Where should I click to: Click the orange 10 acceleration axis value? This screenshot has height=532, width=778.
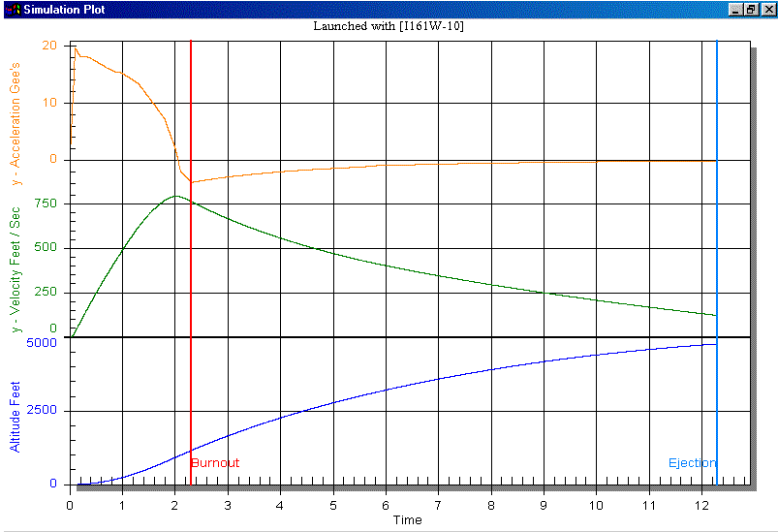[49, 103]
